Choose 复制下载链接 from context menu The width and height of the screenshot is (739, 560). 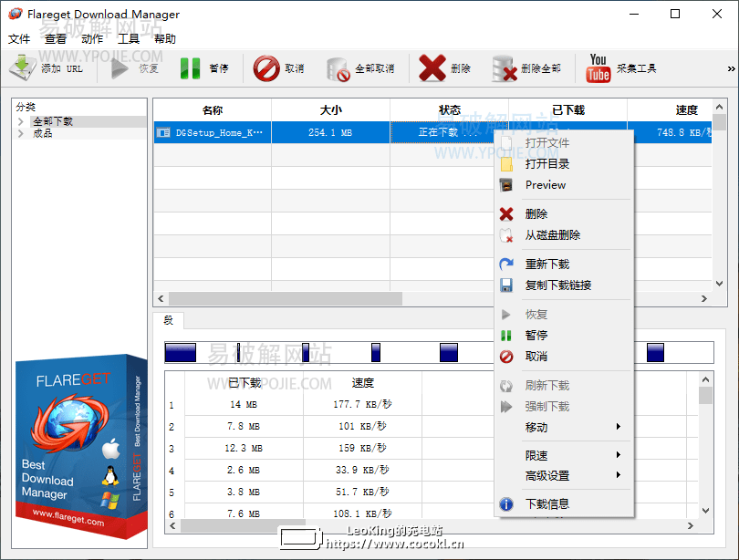(558, 285)
